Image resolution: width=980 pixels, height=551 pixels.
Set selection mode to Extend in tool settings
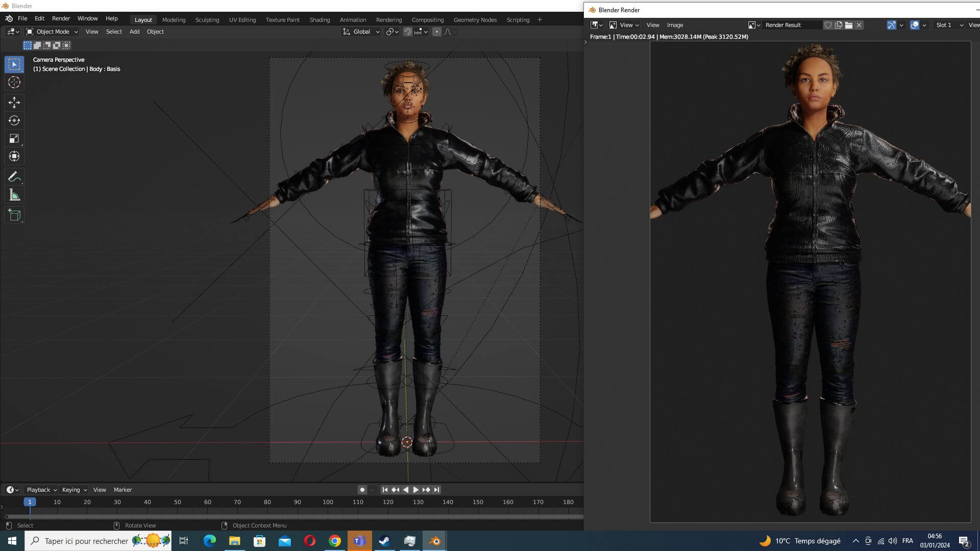coord(37,45)
